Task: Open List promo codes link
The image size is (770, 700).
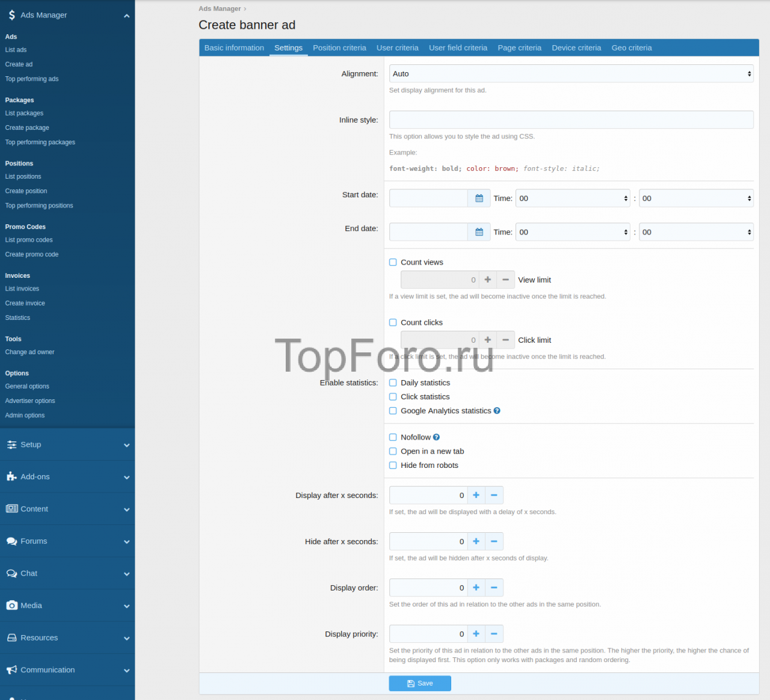Action: [29, 240]
